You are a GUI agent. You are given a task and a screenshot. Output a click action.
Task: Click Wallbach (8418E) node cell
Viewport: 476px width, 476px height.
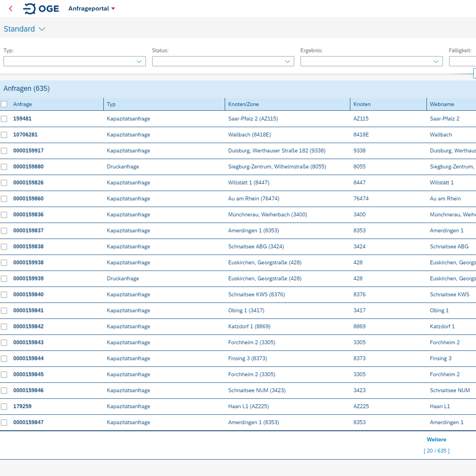(x=250, y=134)
